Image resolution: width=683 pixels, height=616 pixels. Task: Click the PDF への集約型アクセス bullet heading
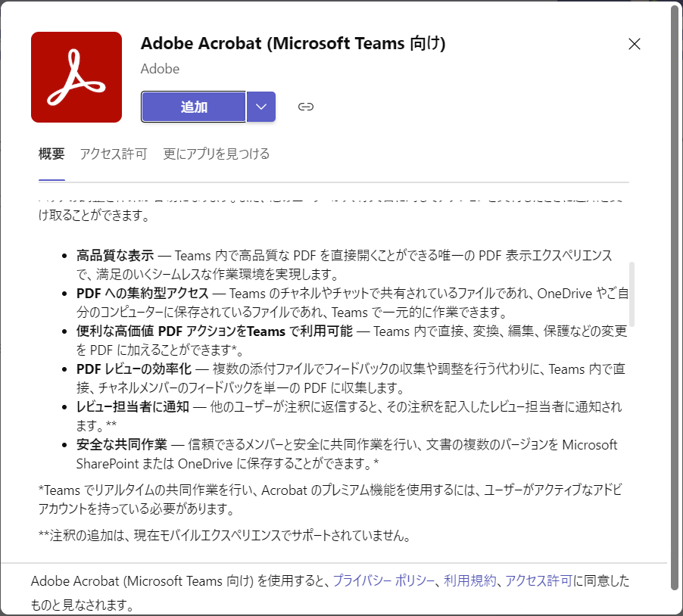click(x=143, y=294)
